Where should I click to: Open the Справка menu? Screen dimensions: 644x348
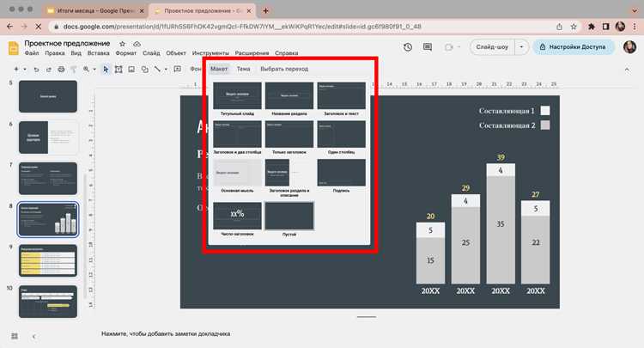coord(286,53)
